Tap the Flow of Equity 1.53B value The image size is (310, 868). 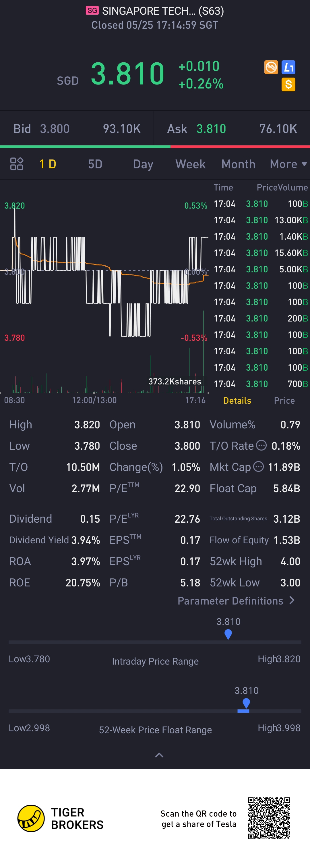pyautogui.click(x=287, y=540)
